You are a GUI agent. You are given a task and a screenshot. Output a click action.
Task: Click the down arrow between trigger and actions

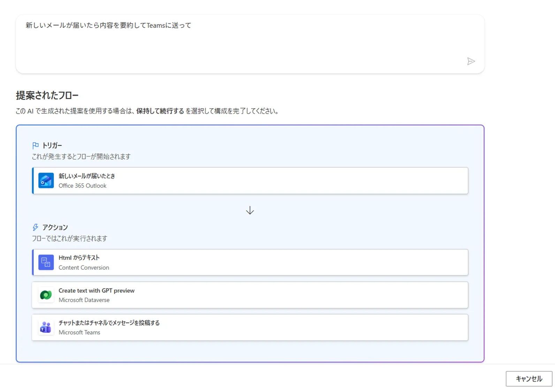pyautogui.click(x=250, y=210)
